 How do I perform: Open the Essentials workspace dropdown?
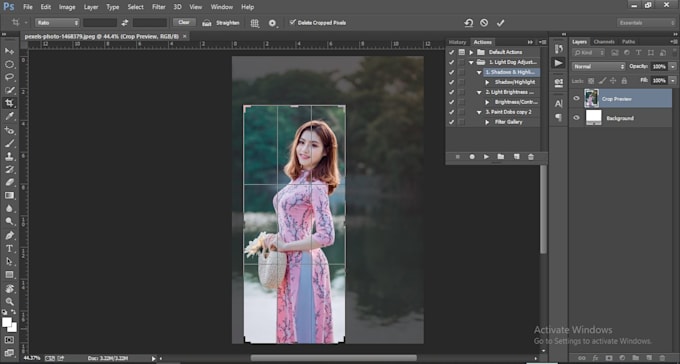pyautogui.click(x=646, y=23)
